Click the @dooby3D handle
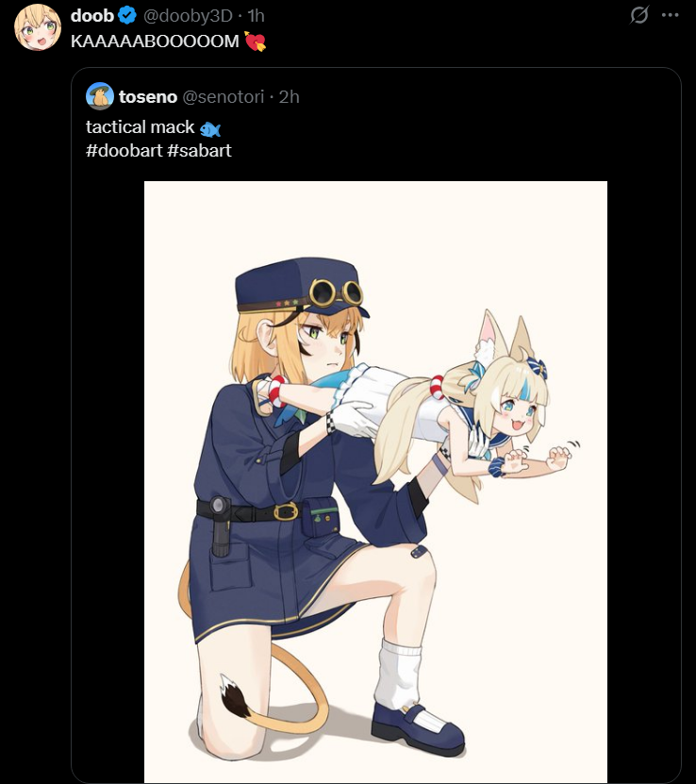 188,16
